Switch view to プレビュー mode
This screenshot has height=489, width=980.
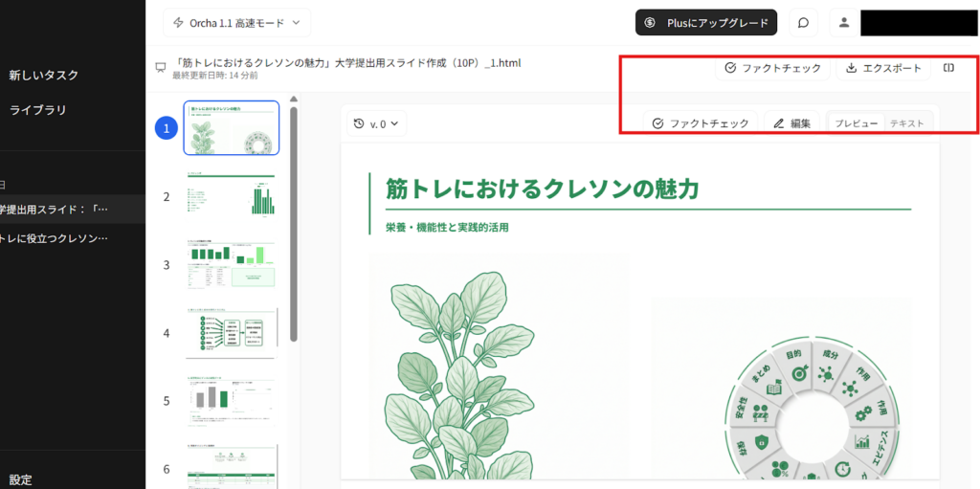856,123
